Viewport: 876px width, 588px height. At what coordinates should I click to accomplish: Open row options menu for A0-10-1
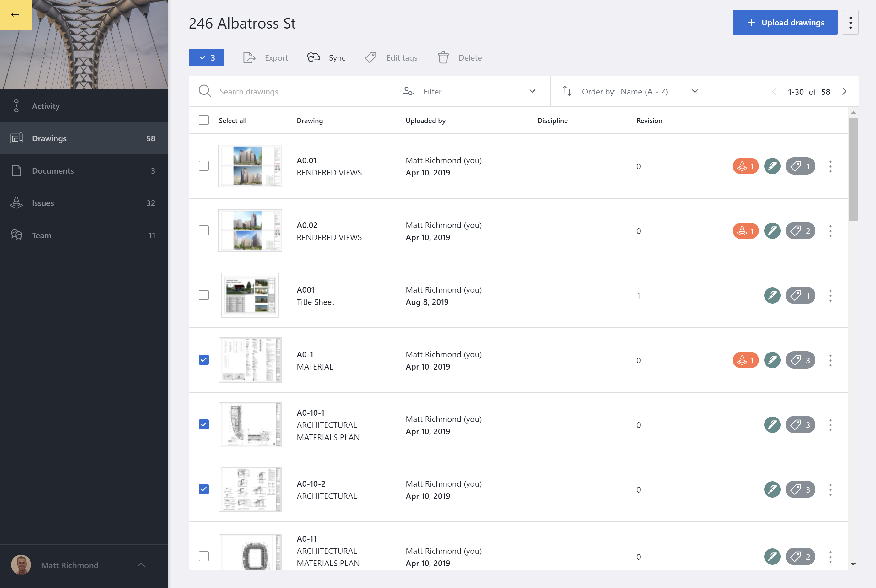pos(830,425)
